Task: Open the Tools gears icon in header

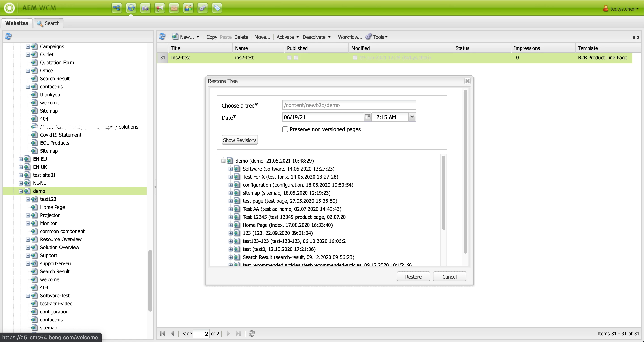Action: pyautogui.click(x=203, y=8)
